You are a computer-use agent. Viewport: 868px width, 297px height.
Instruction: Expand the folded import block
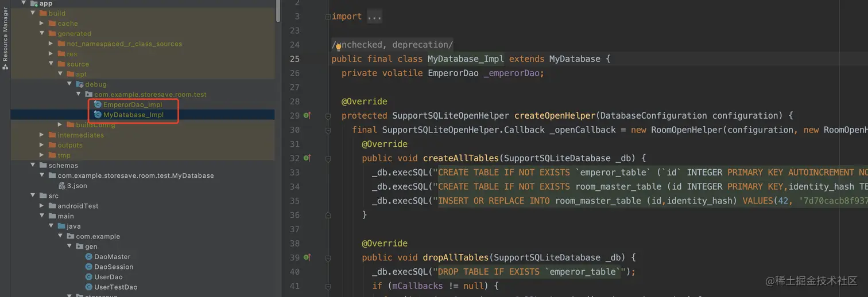327,17
